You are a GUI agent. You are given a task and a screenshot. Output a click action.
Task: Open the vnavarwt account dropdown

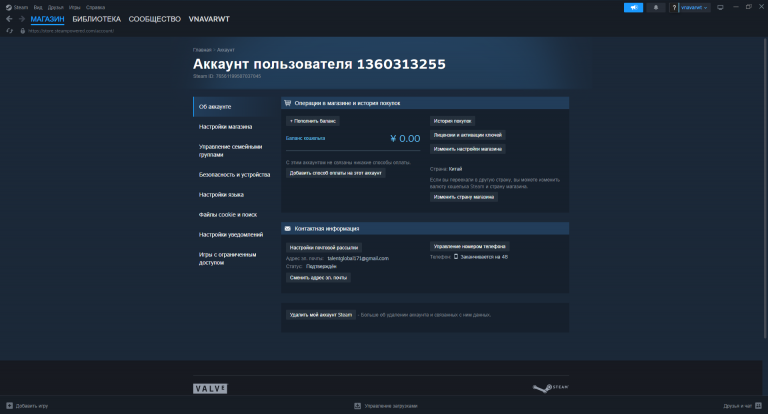(694, 7)
